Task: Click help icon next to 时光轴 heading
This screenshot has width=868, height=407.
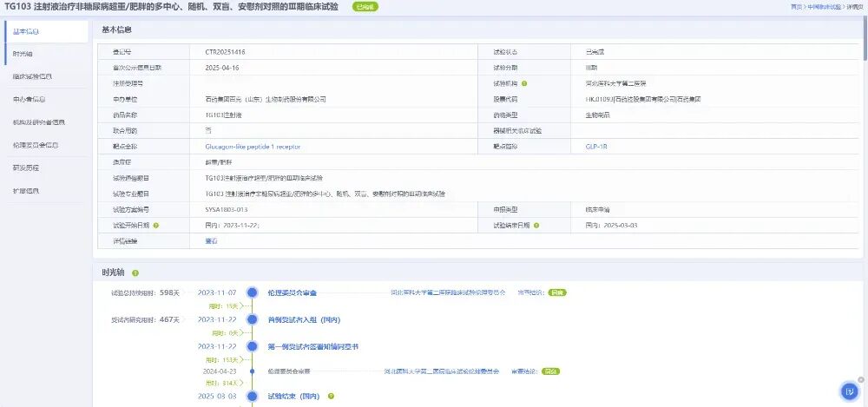Action: [x=135, y=273]
